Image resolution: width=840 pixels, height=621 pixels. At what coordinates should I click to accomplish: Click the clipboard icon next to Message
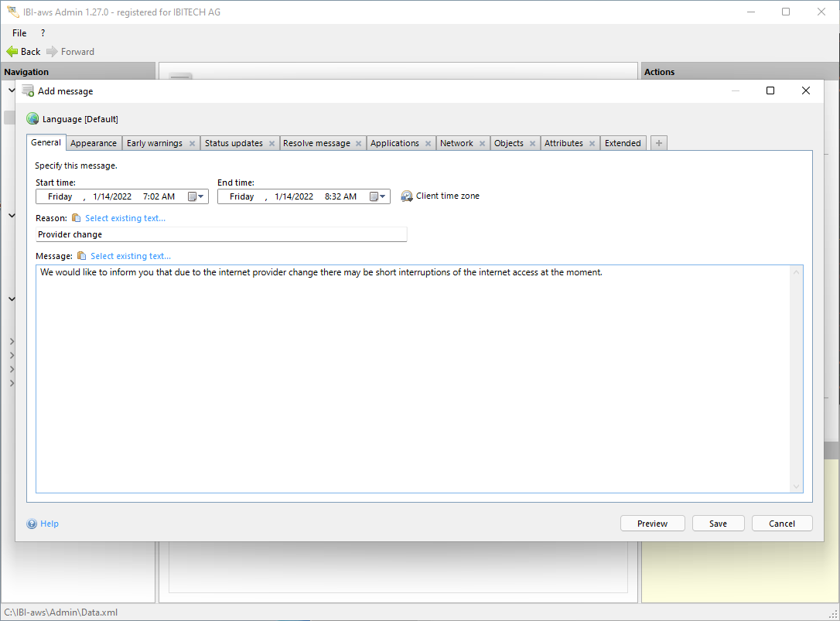(81, 256)
